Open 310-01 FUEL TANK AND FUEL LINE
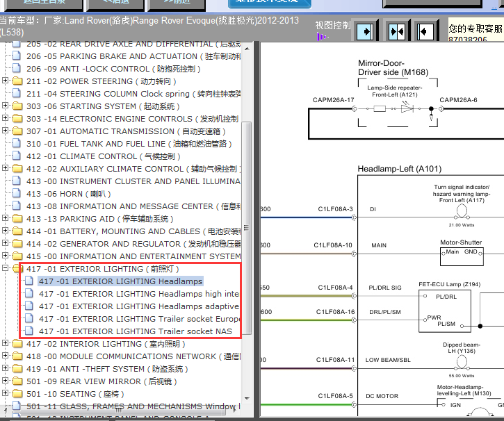The height and width of the screenshot is (421, 504). click(129, 144)
